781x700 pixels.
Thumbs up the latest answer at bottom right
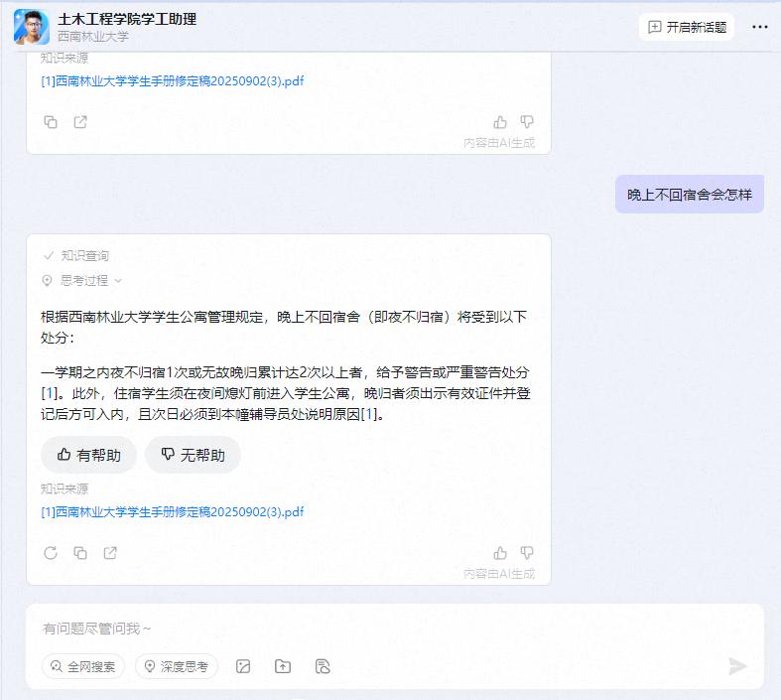coord(500,553)
